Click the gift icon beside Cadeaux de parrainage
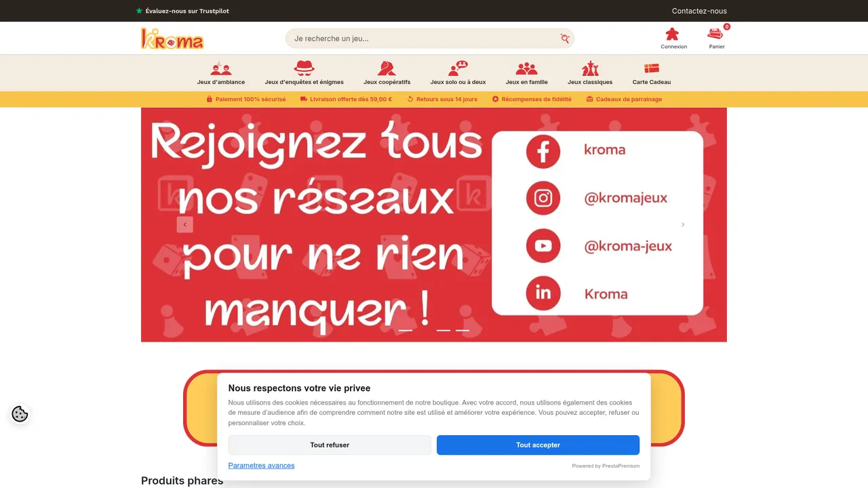 click(590, 99)
